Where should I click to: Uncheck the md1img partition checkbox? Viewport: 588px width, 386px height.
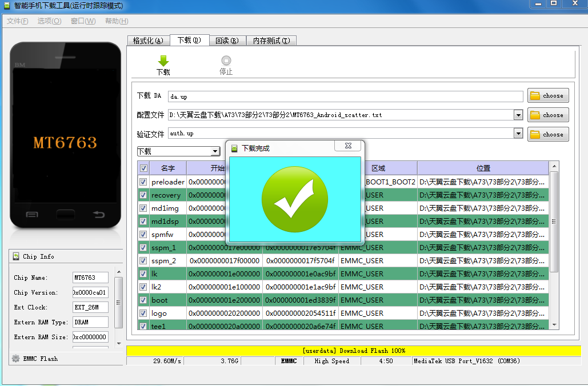[143, 208]
